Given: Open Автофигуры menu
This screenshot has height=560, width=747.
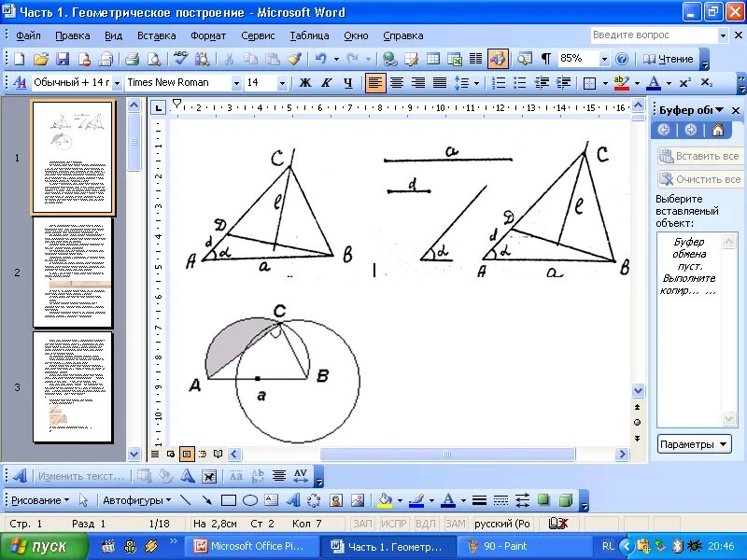Looking at the screenshot, I should [136, 500].
